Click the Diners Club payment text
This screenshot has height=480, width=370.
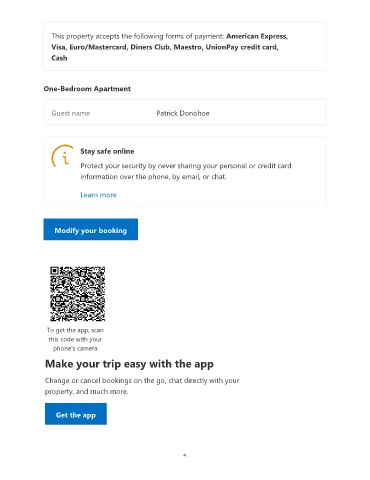[x=150, y=47]
